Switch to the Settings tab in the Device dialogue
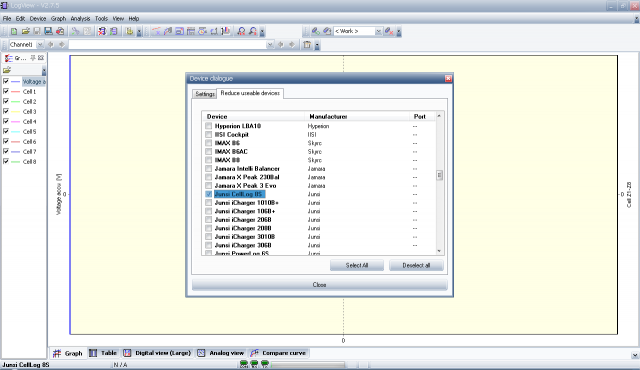The height and width of the screenshot is (370, 640). click(x=204, y=94)
